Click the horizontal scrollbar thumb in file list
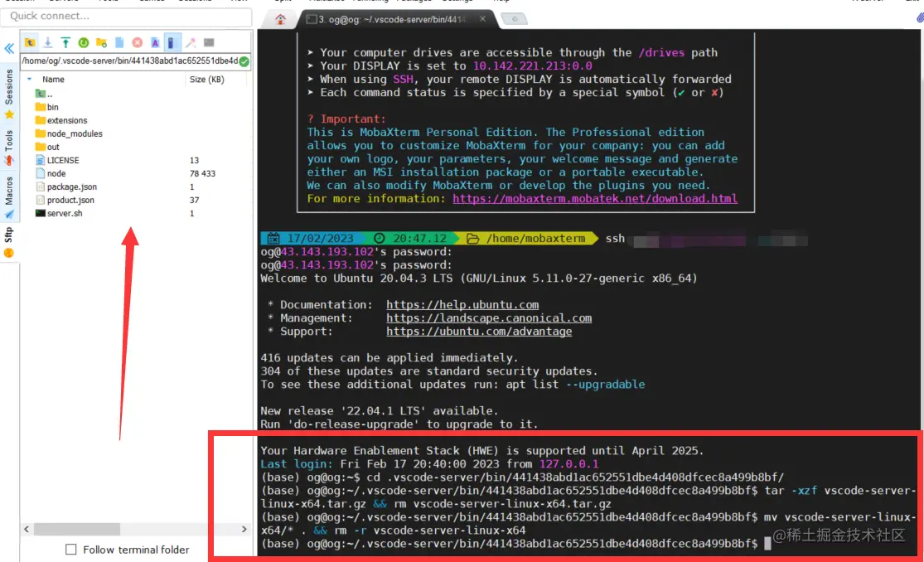This screenshot has height=562, width=924. click(x=76, y=529)
